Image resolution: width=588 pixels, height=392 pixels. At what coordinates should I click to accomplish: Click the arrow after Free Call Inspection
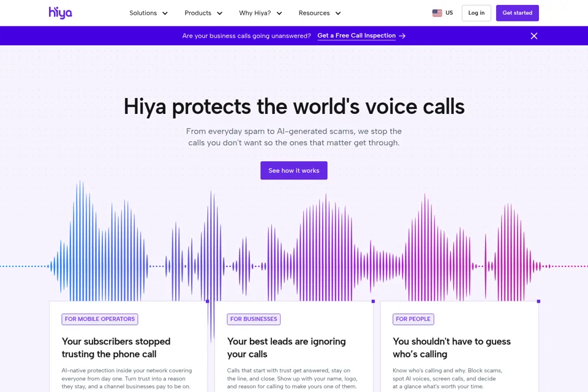402,36
